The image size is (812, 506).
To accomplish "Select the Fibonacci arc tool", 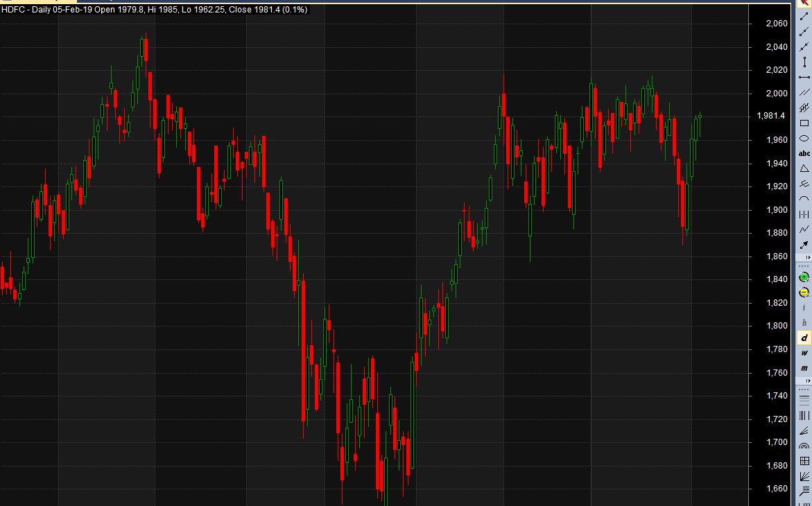I will tap(804, 446).
